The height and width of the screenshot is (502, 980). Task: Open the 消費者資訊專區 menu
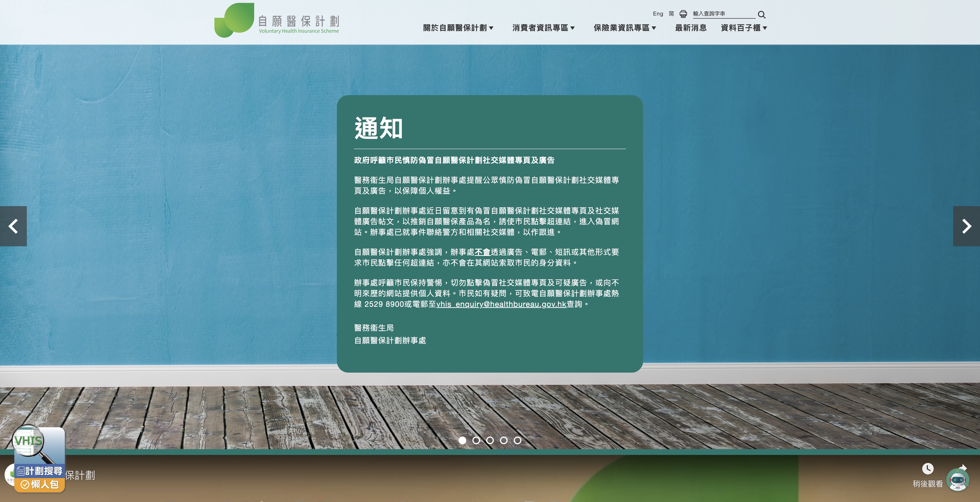[540, 28]
